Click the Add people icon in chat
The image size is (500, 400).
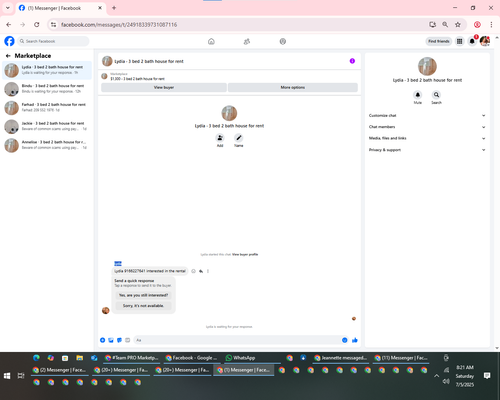point(220,138)
